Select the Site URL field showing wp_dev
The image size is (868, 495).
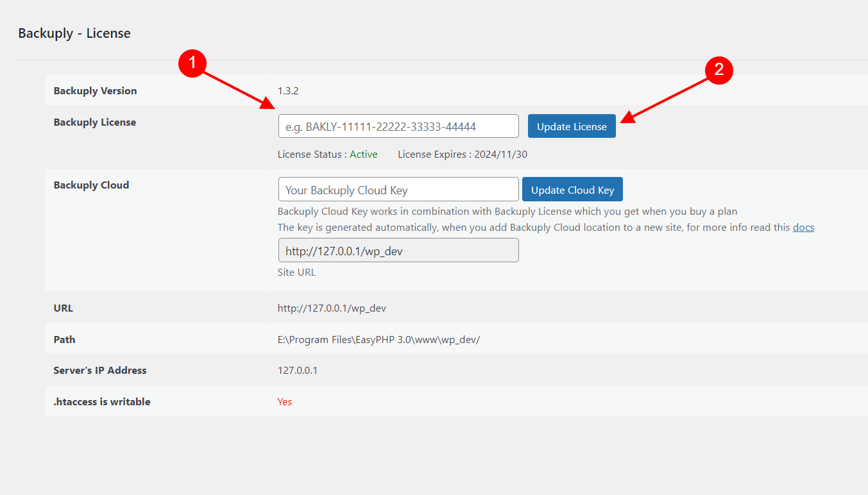(398, 250)
